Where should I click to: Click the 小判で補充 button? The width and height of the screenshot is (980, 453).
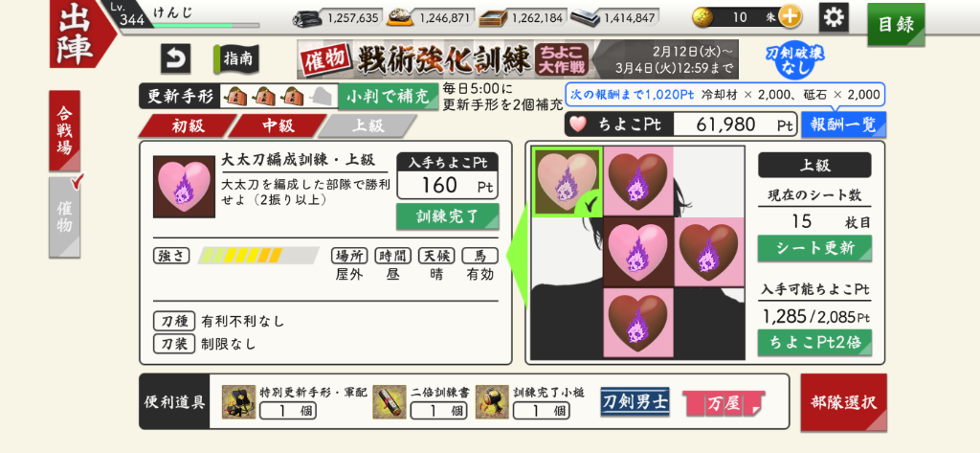[x=389, y=97]
